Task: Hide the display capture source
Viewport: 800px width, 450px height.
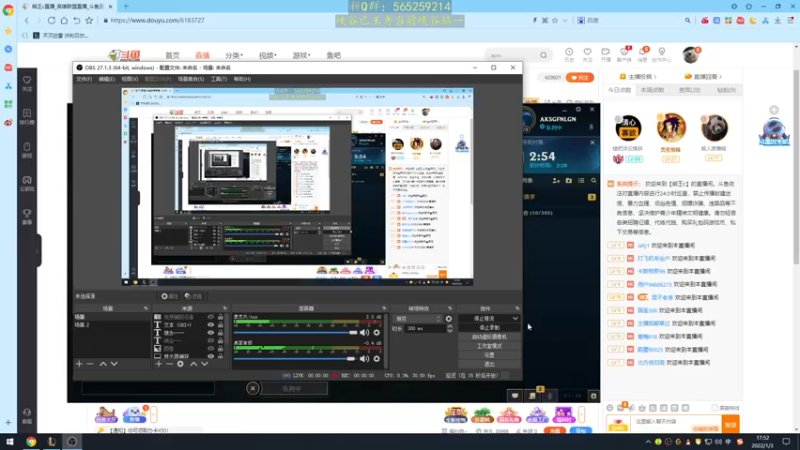Action: click(x=210, y=356)
